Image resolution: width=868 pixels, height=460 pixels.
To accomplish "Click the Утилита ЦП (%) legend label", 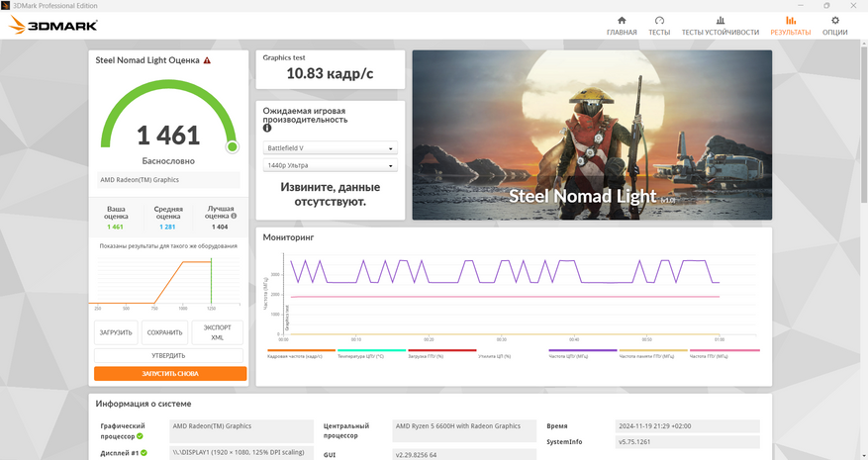I will 494,356.
